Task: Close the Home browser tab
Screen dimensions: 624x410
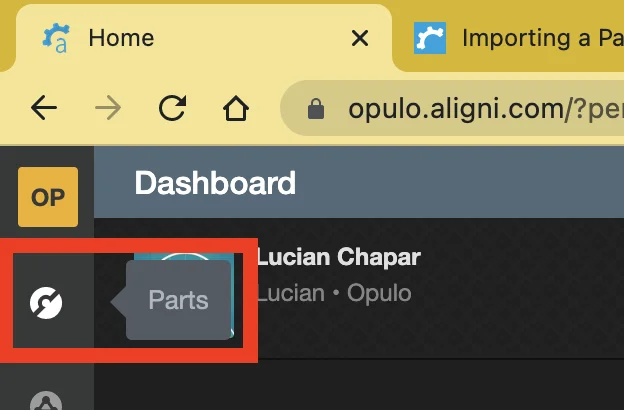Action: [360, 39]
